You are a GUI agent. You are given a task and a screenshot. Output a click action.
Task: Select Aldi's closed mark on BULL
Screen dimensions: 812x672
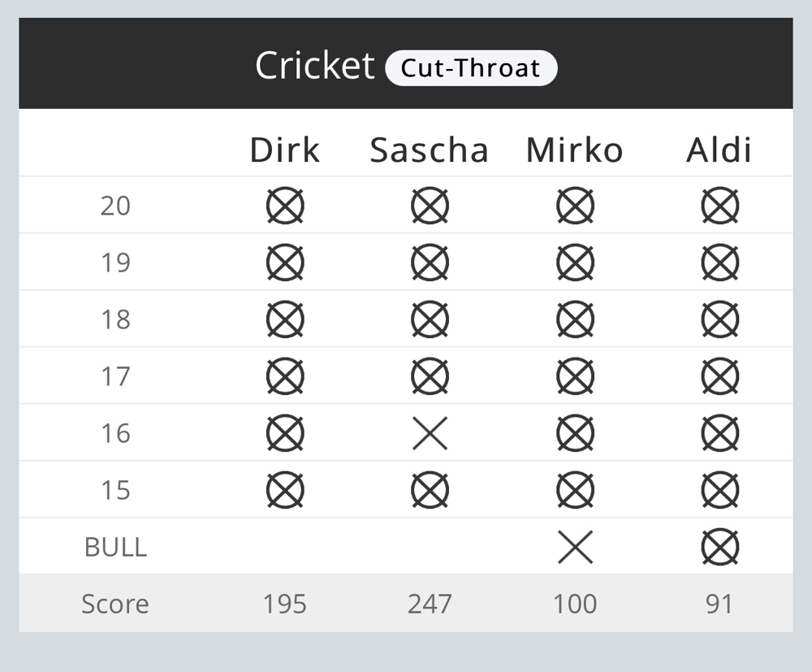(719, 547)
